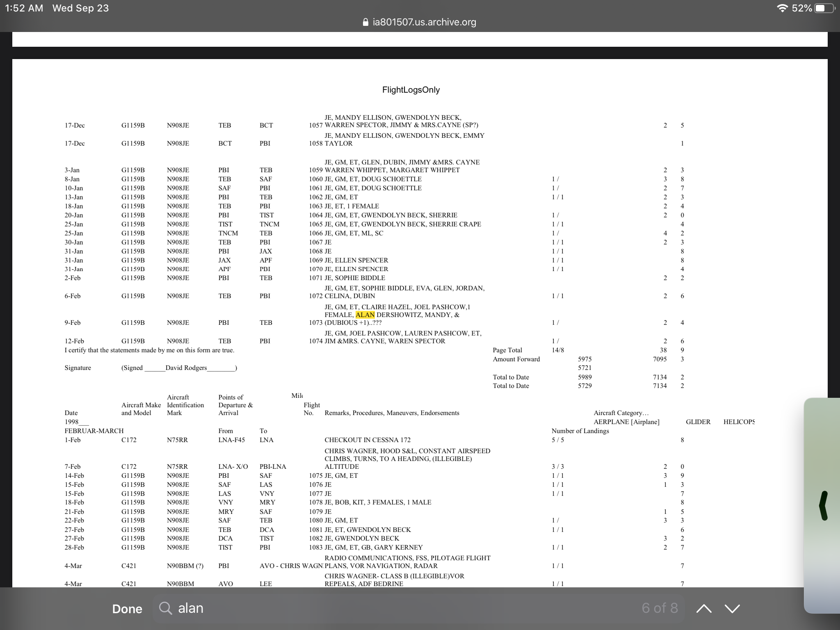The width and height of the screenshot is (840, 630).
Task: Select the 'Number of Landings' column header
Action: [x=580, y=431]
